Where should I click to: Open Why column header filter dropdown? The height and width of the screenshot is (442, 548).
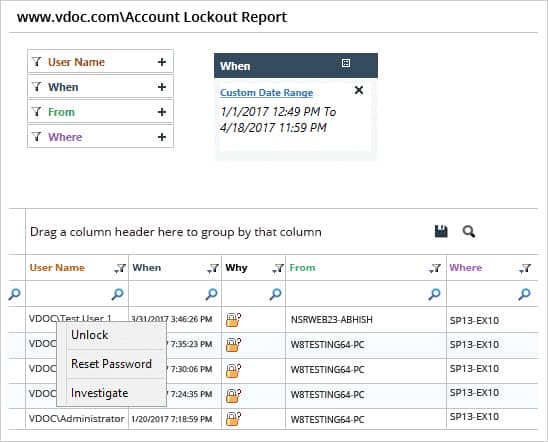point(278,268)
